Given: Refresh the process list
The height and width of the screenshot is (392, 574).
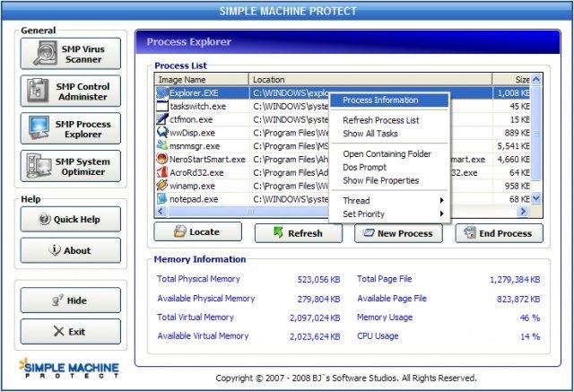Looking at the screenshot, I should coord(299,233).
